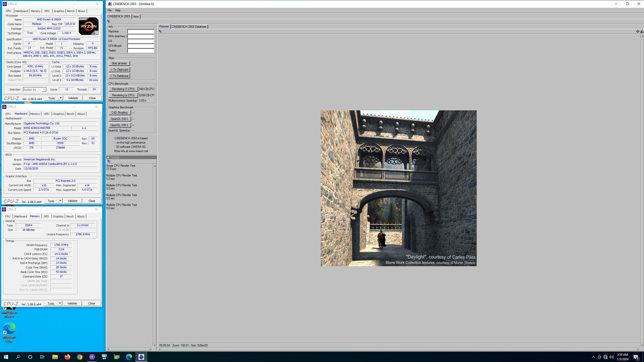Open the Tools dropdown arrow in the Mainboard window
The width and height of the screenshot is (644, 362).
tap(60, 201)
